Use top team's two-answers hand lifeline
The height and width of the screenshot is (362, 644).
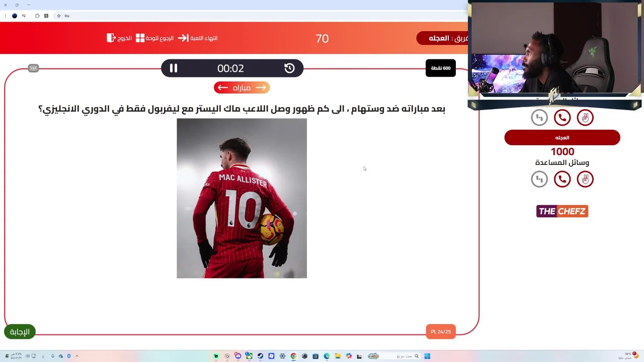(585, 118)
